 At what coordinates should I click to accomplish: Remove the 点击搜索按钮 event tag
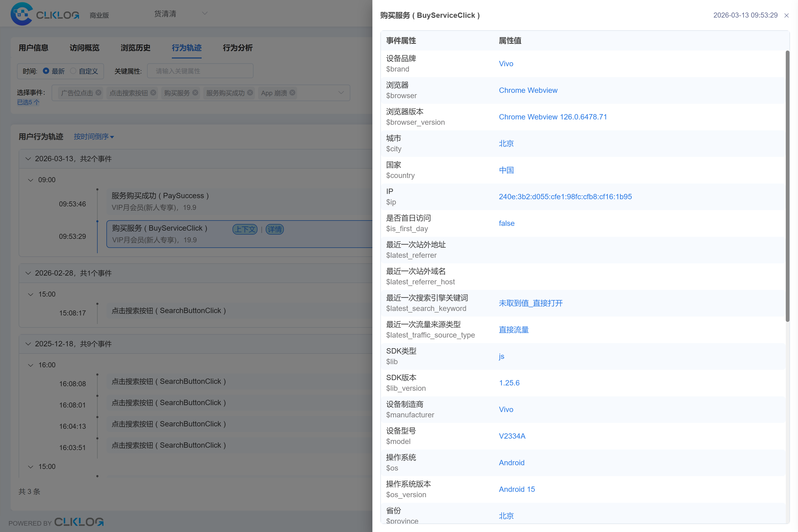point(153,93)
